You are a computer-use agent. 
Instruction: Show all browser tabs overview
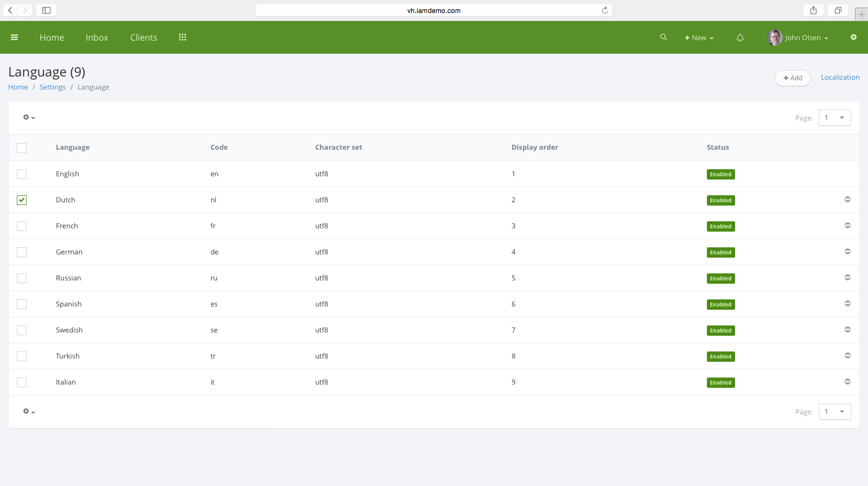(838, 10)
